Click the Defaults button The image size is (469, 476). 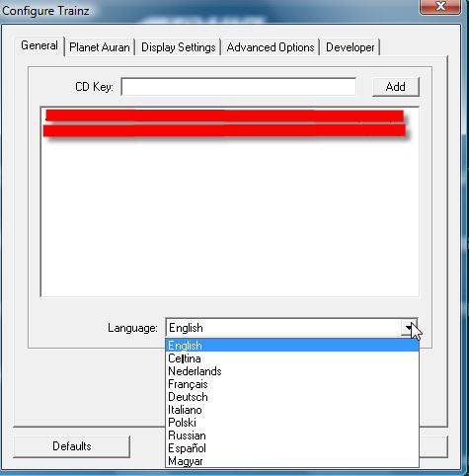tap(72, 446)
